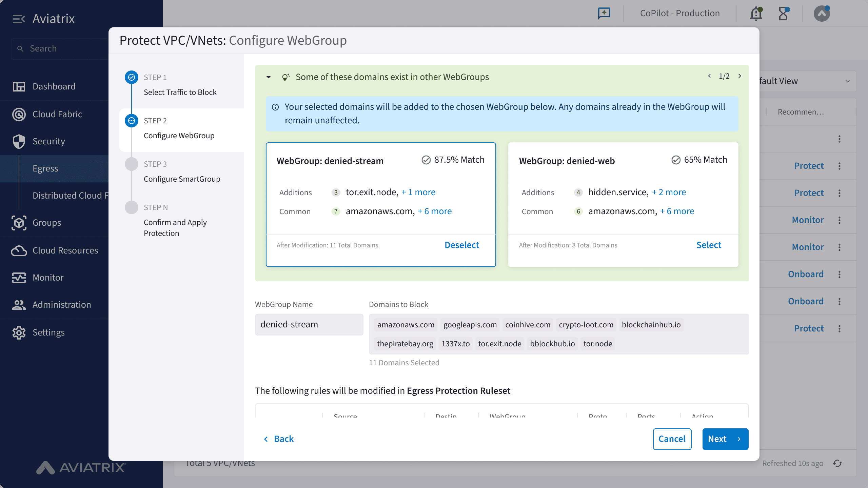Click the Administration people icon

[x=19, y=305]
